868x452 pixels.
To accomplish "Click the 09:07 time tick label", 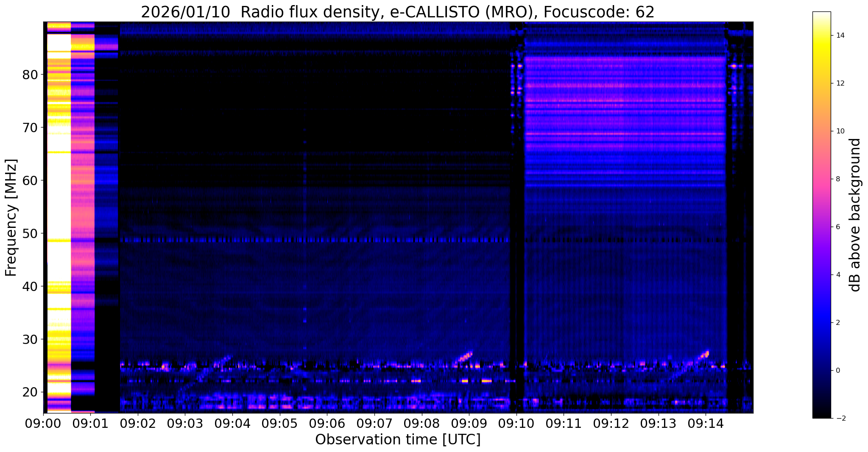I will point(374,423).
